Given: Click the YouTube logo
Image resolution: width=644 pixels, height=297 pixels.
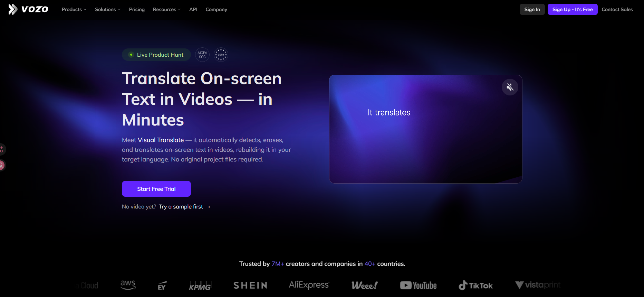Looking at the screenshot, I should coord(418,285).
